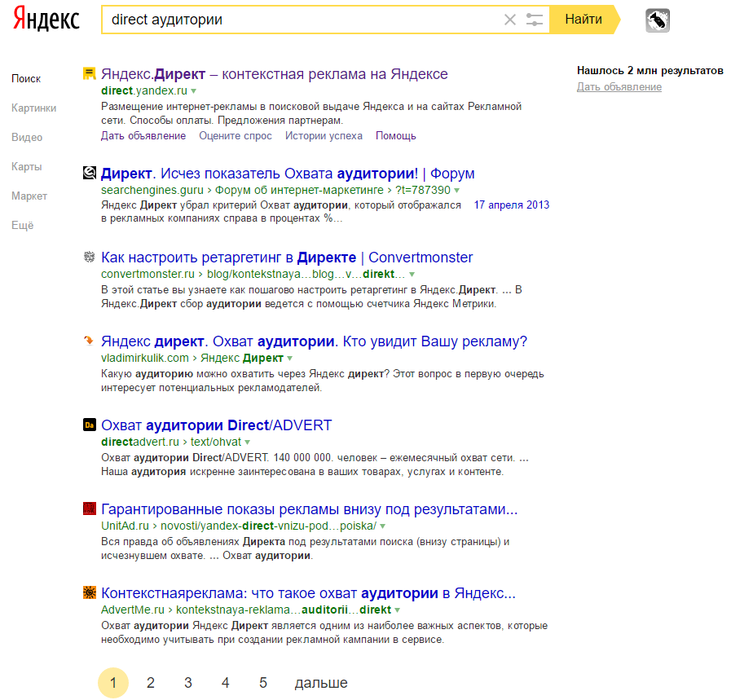
Task: Select current page 1 in pagination
Action: pyautogui.click(x=113, y=683)
